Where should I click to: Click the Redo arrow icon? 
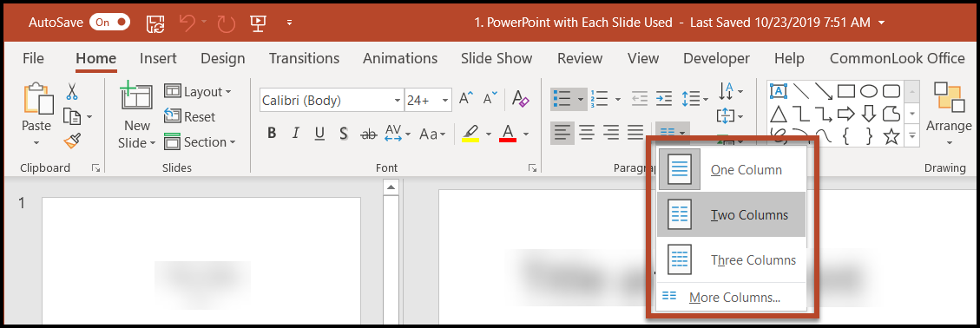coord(227,23)
